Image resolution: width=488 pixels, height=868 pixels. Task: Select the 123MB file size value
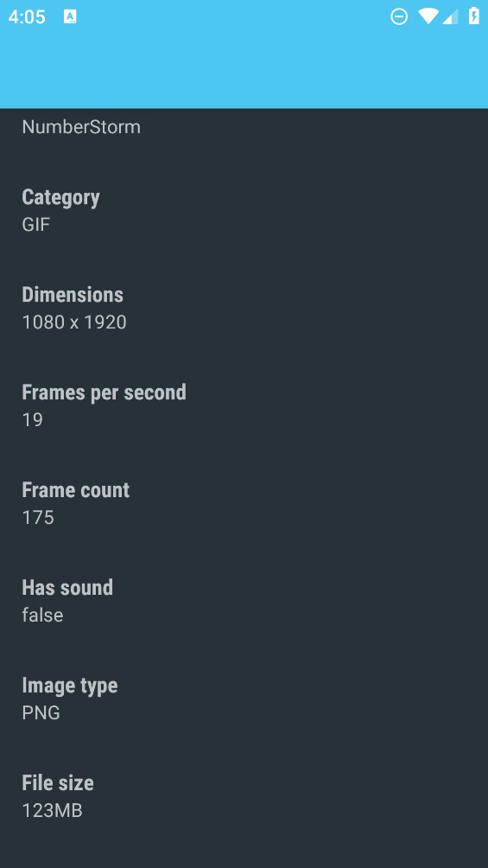coord(52,810)
